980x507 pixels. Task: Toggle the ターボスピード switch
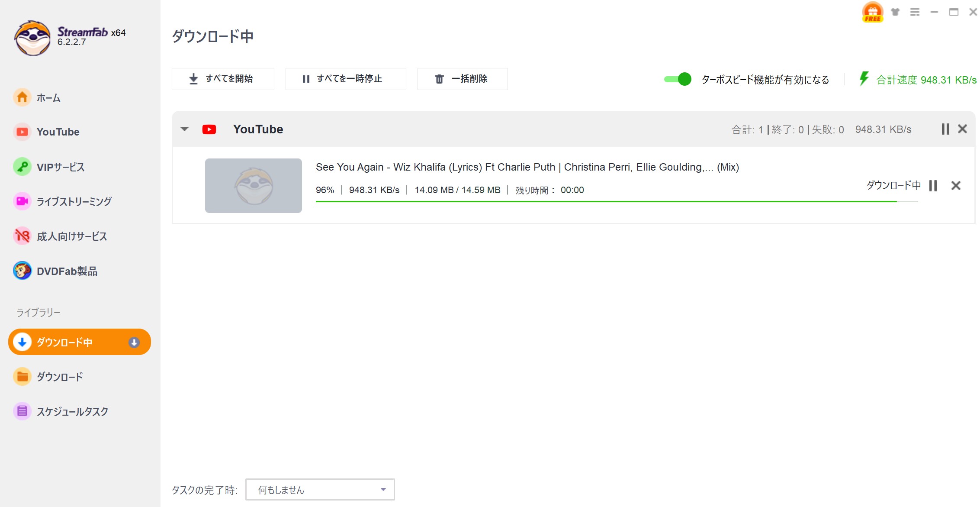pyautogui.click(x=678, y=79)
